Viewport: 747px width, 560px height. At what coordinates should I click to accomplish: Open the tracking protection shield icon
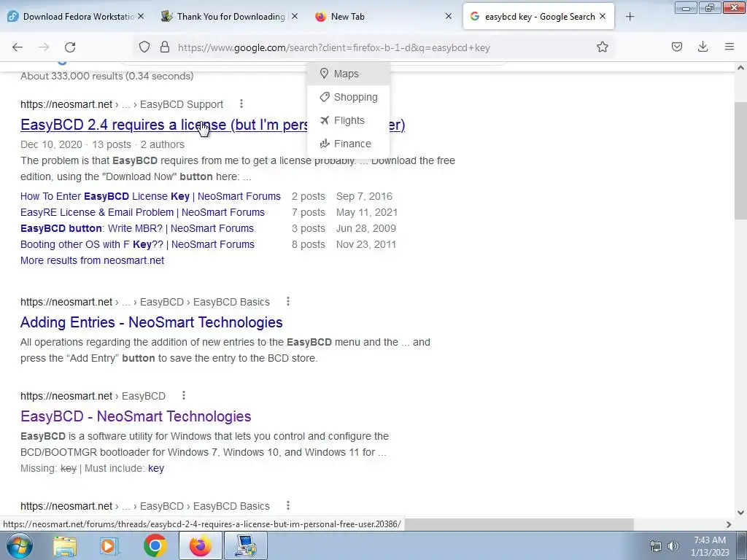point(144,47)
